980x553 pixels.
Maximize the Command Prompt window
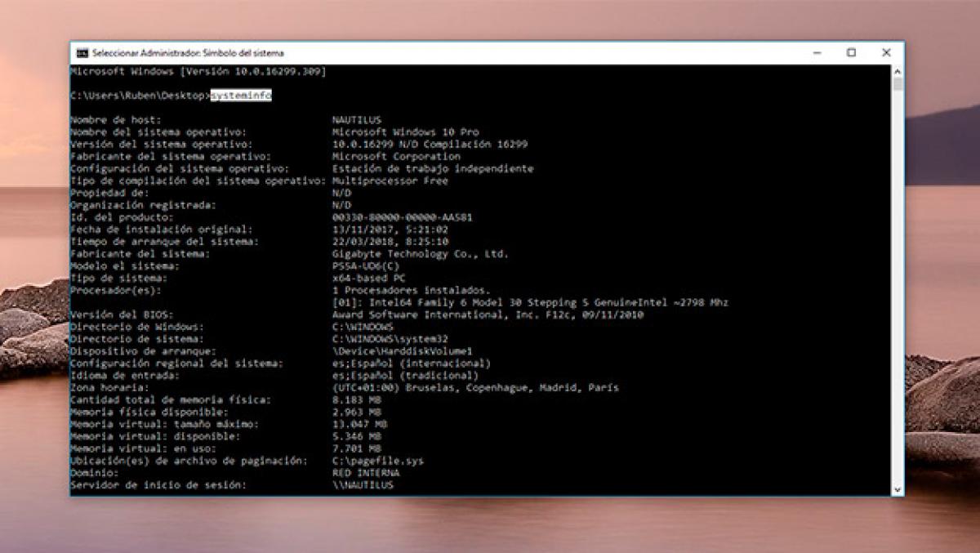pos(851,53)
